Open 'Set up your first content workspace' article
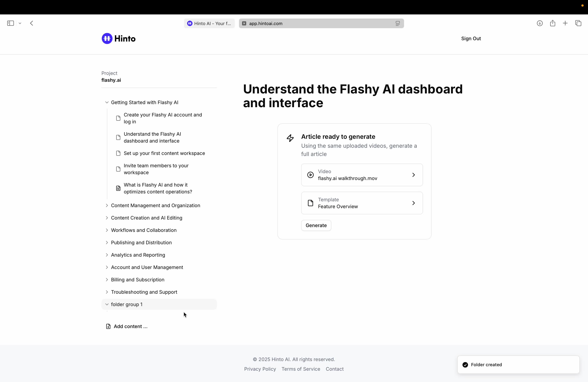The image size is (588, 382). point(164,153)
